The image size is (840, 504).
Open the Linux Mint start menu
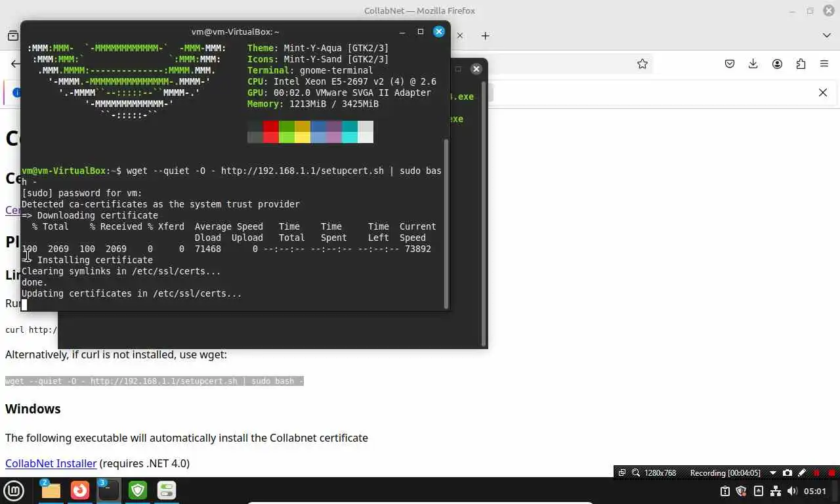14,490
